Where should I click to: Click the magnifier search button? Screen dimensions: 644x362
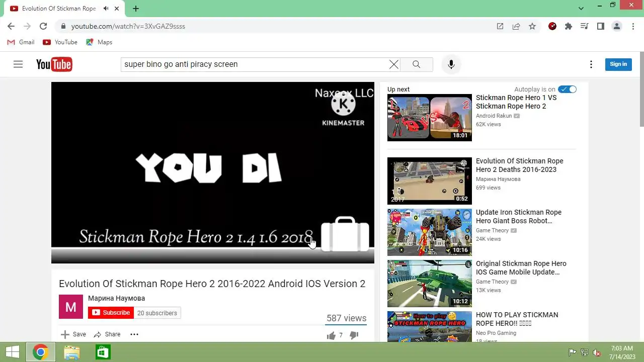point(417,64)
